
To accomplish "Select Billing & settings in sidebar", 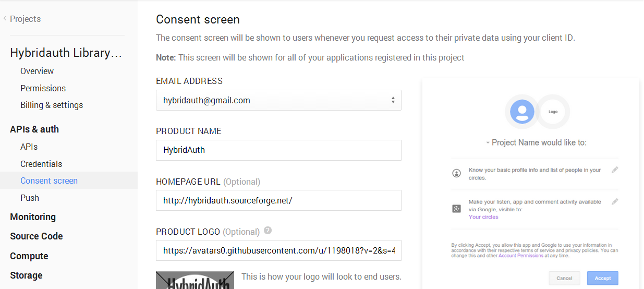I will coord(52,105).
